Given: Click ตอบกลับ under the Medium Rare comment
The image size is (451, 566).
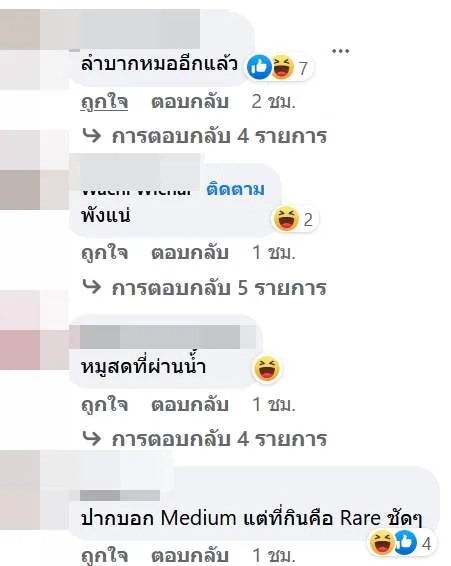Looking at the screenshot, I should click(190, 556).
